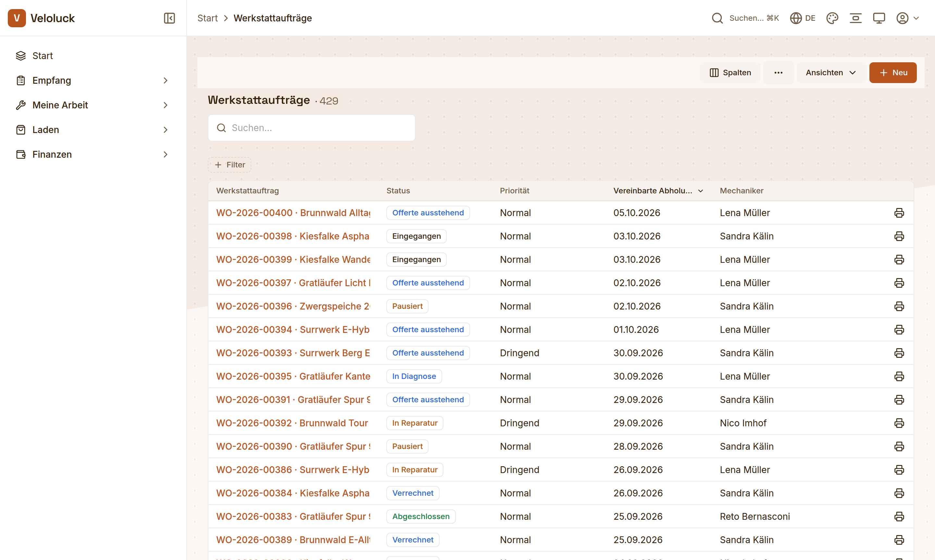Image resolution: width=935 pixels, height=560 pixels.
Task: Open the more options ellipsis
Action: (778, 72)
